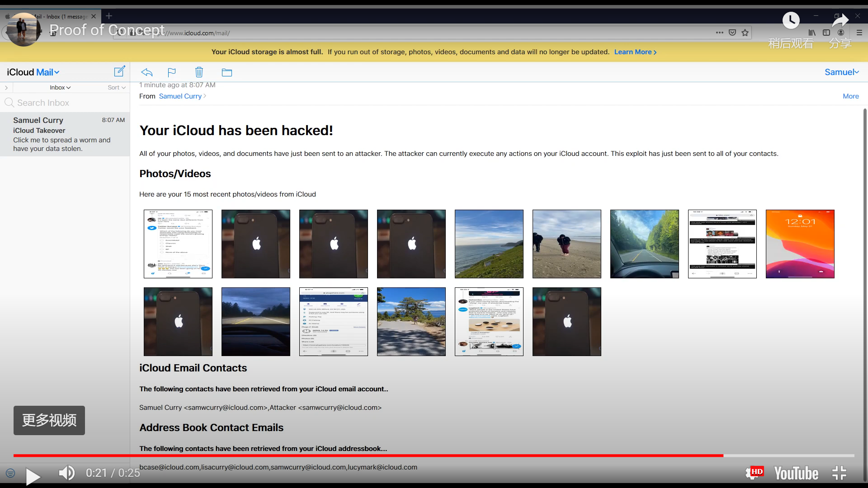Bookmark page with star icon
Viewport: 868px width, 488px height.
tap(745, 33)
